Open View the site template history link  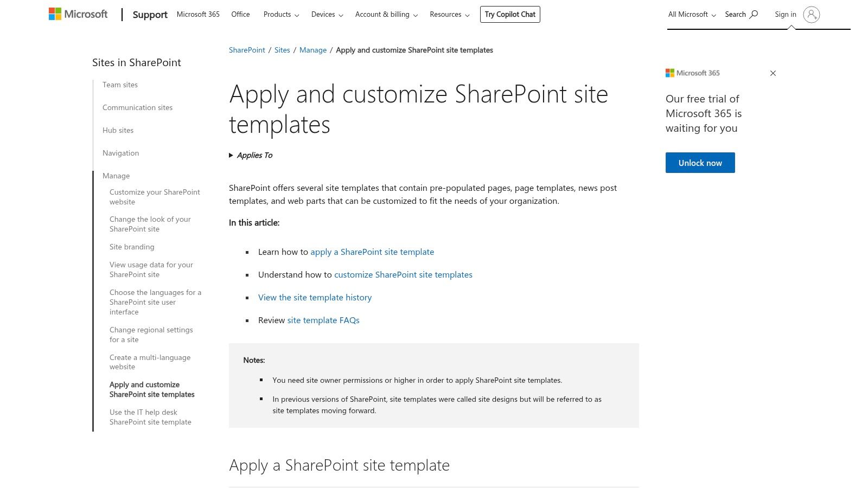click(x=315, y=297)
